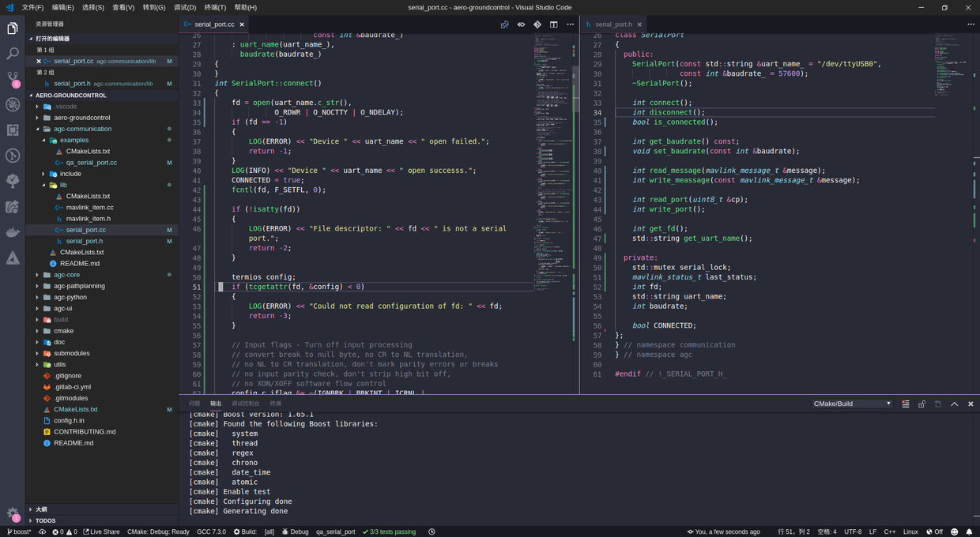This screenshot has height=537, width=980.
Task: Open the Search view in activity bar
Action: click(13, 54)
